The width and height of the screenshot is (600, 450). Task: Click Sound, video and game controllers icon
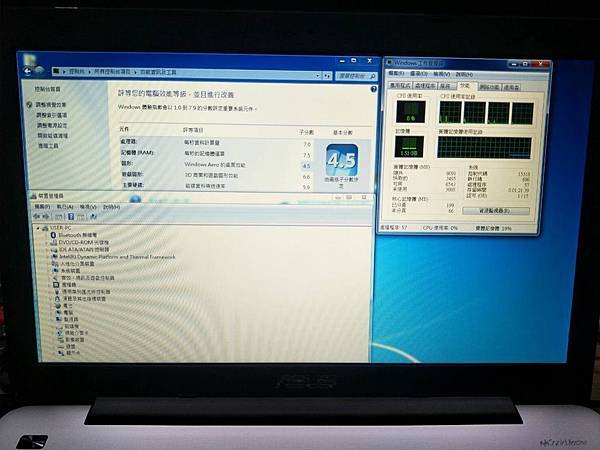(56, 278)
